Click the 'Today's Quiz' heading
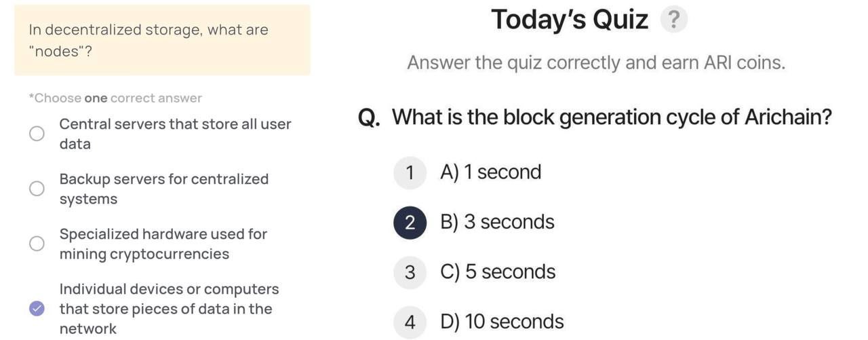The width and height of the screenshot is (868, 340). point(570,20)
